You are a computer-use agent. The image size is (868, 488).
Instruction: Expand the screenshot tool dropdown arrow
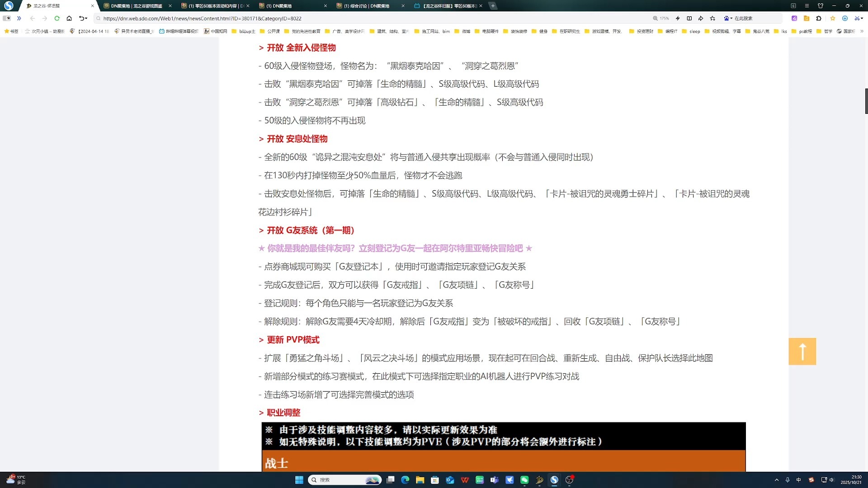[x=862, y=19]
